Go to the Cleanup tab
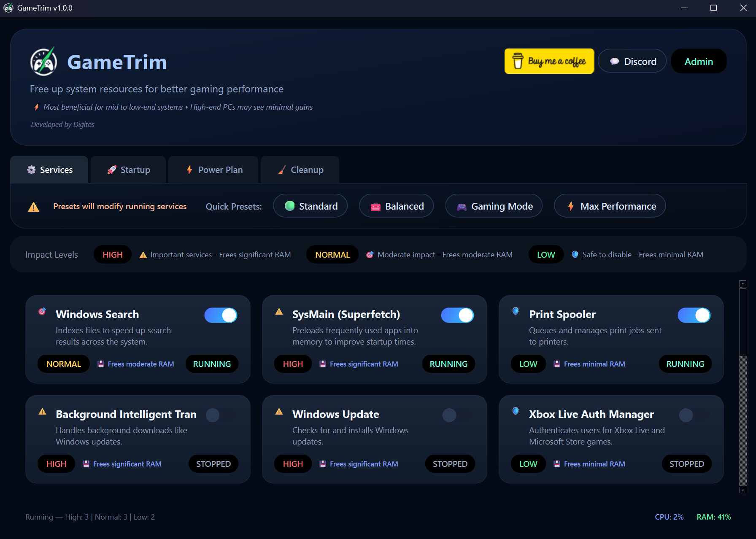This screenshot has width=756, height=539. click(x=300, y=170)
